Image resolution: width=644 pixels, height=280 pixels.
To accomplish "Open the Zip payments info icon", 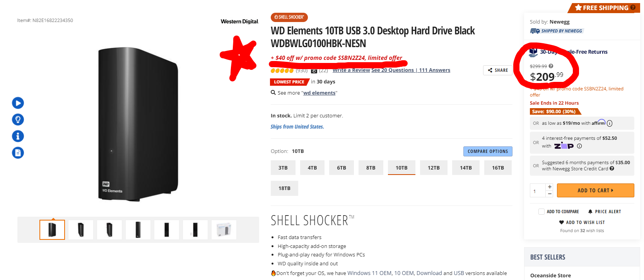I will [x=579, y=146].
